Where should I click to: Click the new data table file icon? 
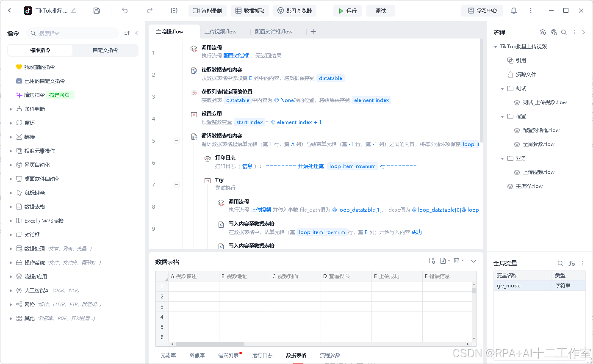[x=432, y=261]
